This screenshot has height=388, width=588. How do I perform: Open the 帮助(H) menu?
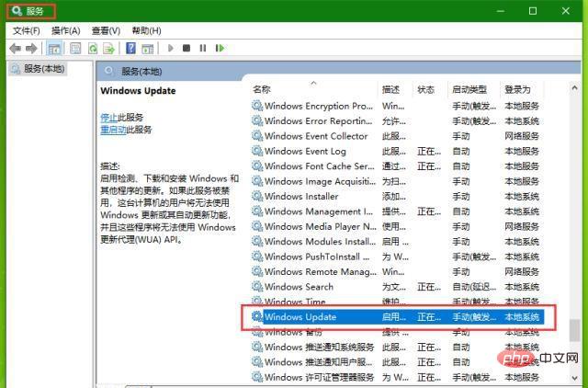[147, 30]
